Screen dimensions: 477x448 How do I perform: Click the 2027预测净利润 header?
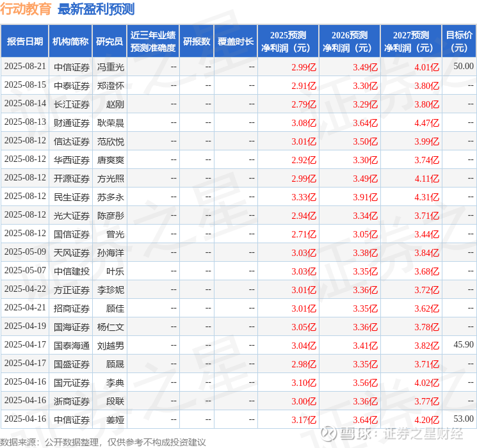[411, 42]
